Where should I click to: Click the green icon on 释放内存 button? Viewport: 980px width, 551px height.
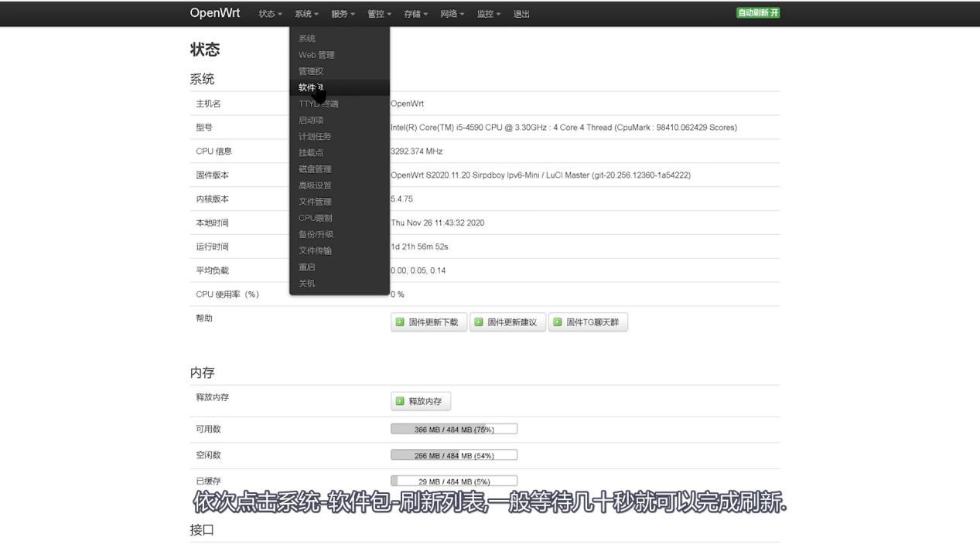(x=400, y=401)
